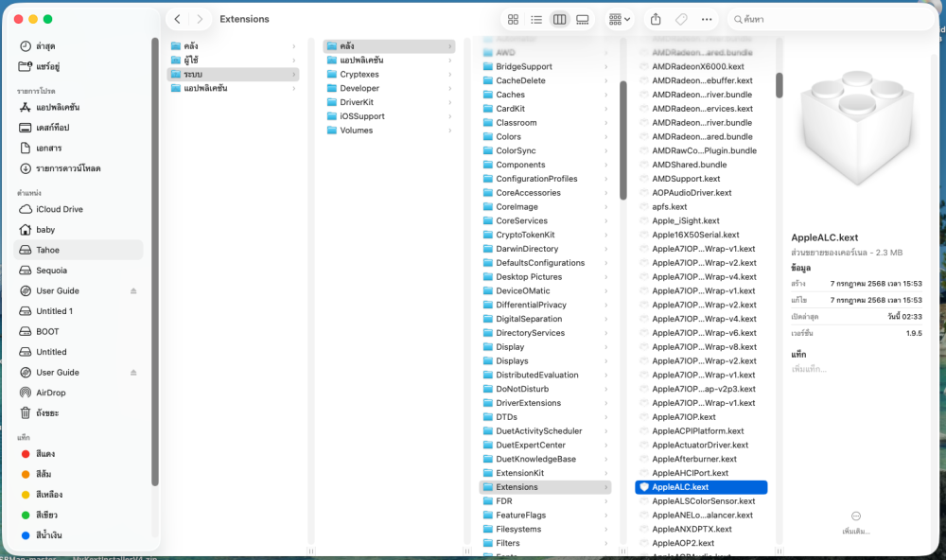
Task: Open ถังขยะ (Trash) in sidebar
Action: coord(79,412)
